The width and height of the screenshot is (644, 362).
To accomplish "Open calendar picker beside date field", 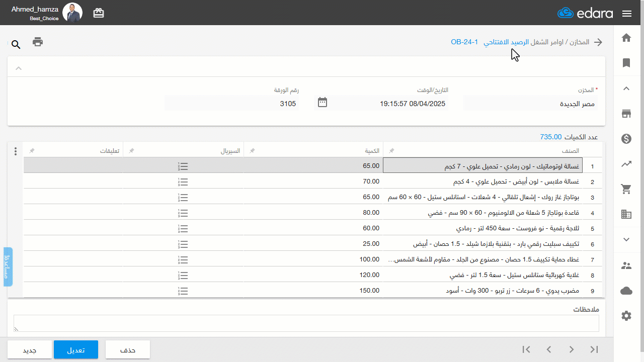I will coord(323,102).
